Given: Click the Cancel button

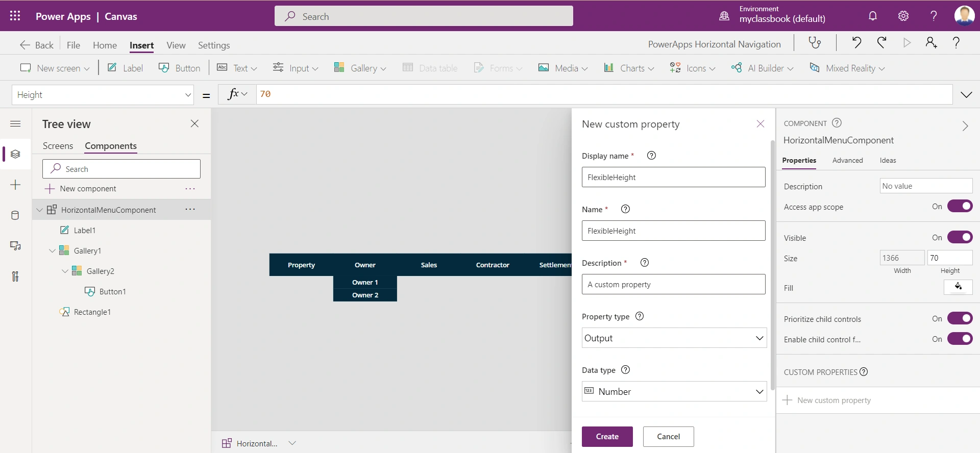Looking at the screenshot, I should pos(668,436).
